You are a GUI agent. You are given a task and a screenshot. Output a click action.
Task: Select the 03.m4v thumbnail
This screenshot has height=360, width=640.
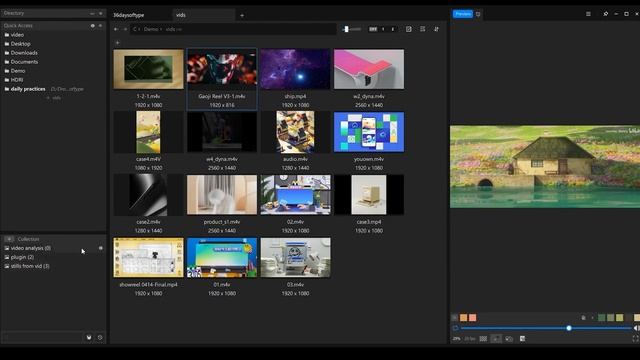[x=296, y=258]
